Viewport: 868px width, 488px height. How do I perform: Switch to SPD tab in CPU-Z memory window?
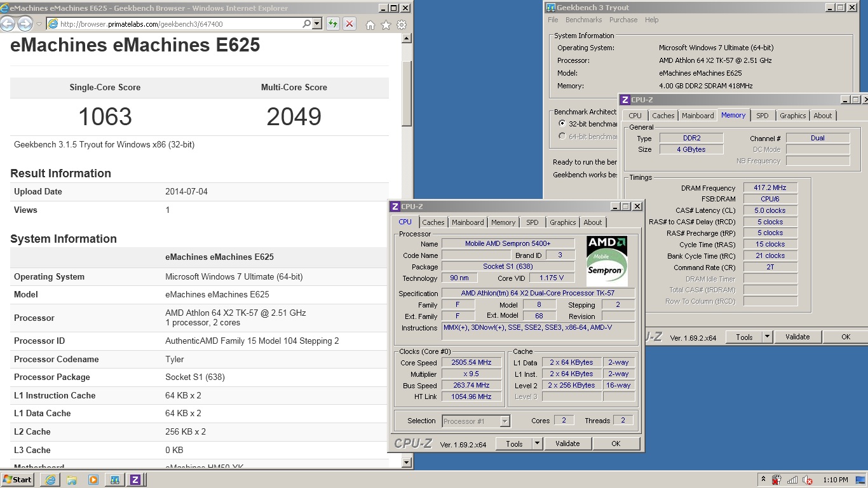[x=762, y=116]
